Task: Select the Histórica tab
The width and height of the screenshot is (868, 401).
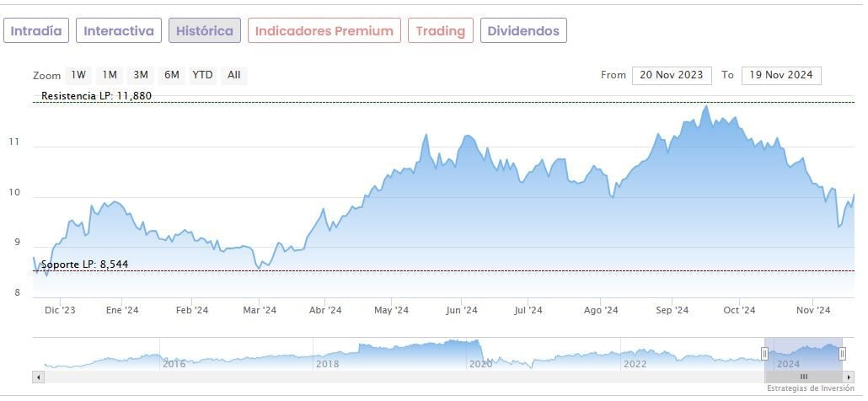Action: 205,31
